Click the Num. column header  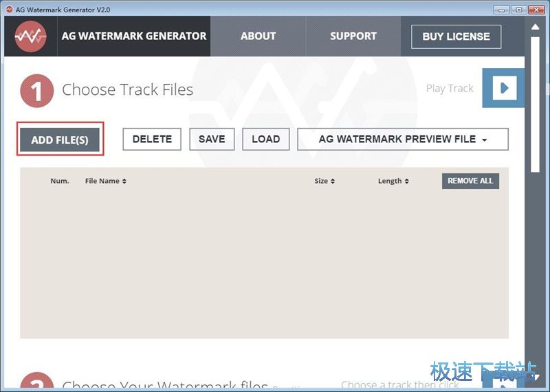coord(60,181)
